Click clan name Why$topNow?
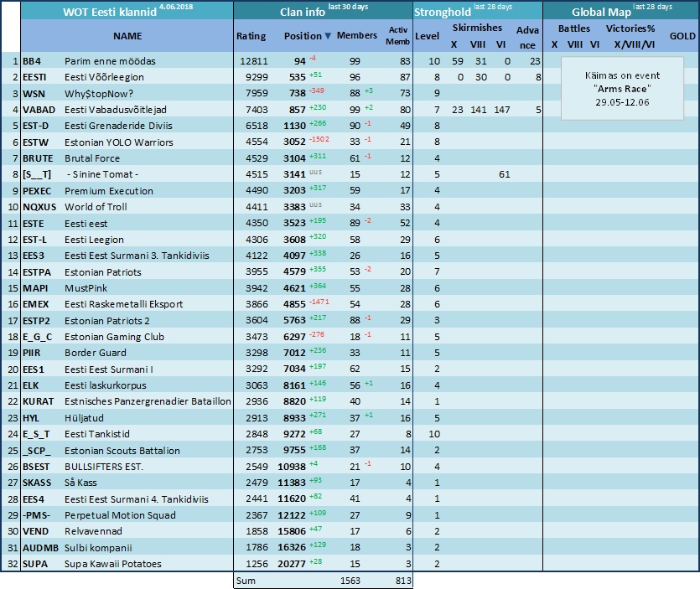Screen dimensions: 700x589 pos(99,94)
